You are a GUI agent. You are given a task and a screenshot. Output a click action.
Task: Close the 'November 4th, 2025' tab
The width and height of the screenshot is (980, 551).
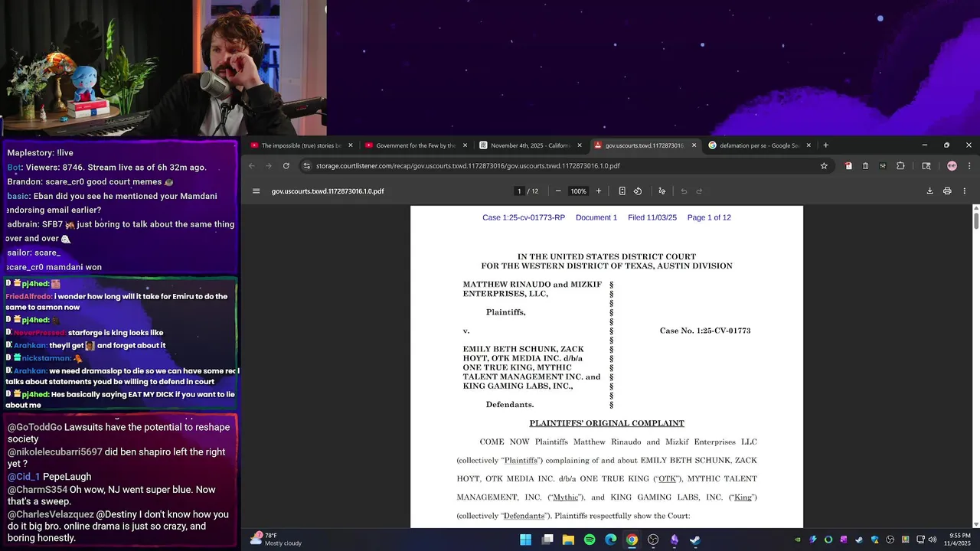[580, 145]
